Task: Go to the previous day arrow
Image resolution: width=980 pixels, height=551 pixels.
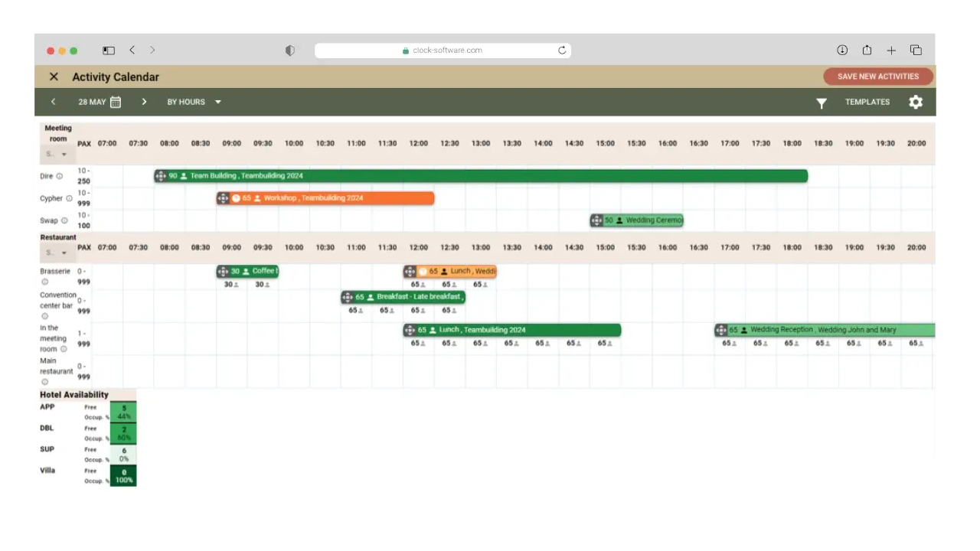Action: 53,102
